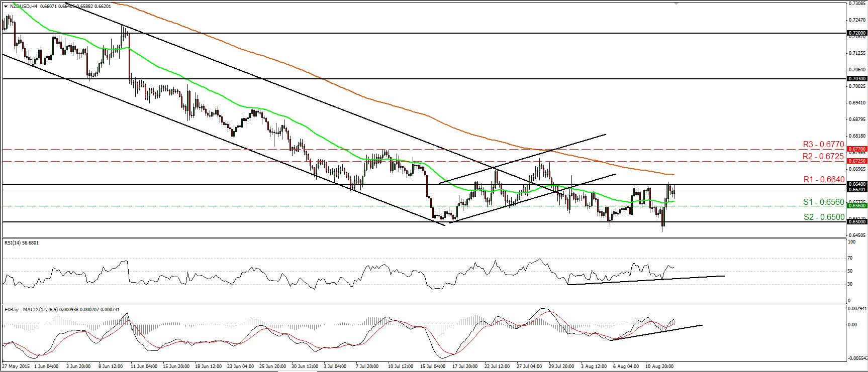Image resolution: width=868 pixels, height=372 pixels.
Task: Click the 70 level on RSI scale
Action: click(850, 258)
